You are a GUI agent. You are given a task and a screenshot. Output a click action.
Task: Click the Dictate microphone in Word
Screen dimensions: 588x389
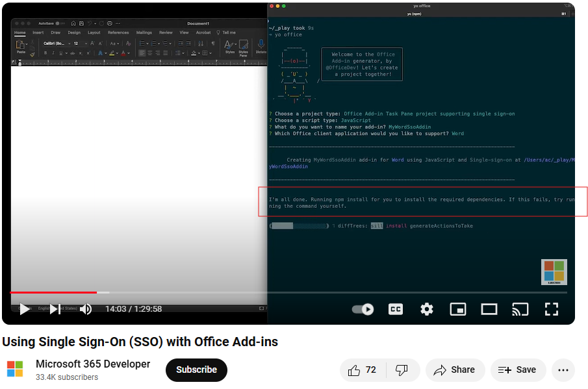coord(261,47)
